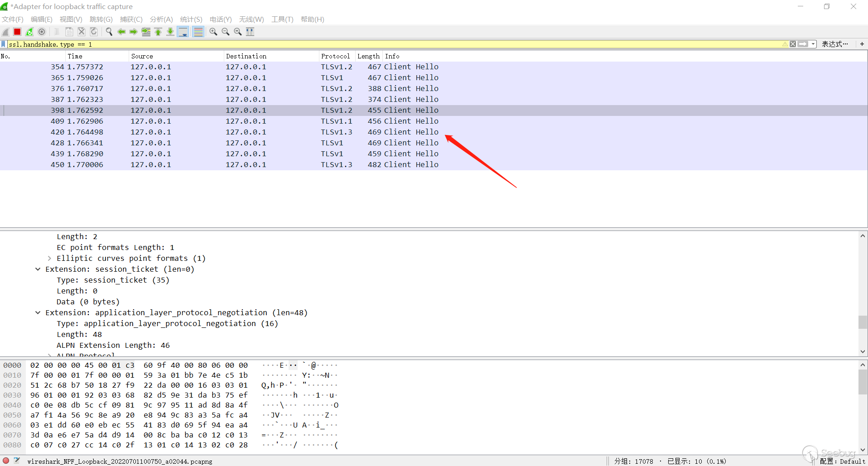This screenshot has height=466, width=868.
Task: Open the 跳转(G) menu
Action: coord(101,19)
